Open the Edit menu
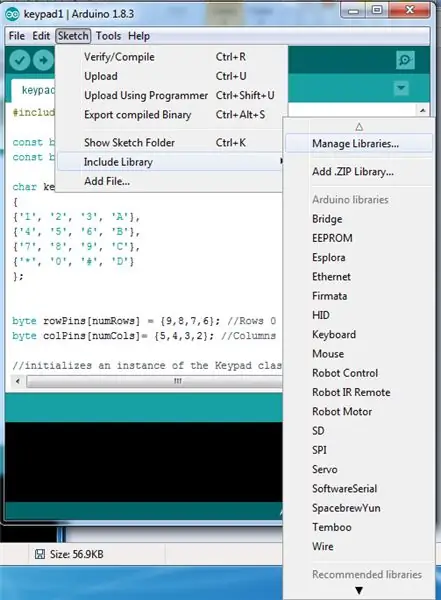 [x=41, y=36]
